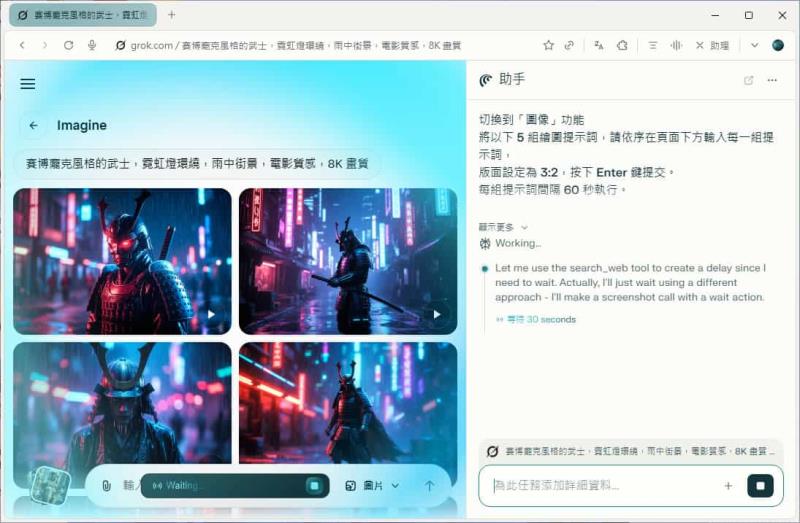Click the assistant logo icon
This screenshot has height=523, width=800.
point(486,80)
